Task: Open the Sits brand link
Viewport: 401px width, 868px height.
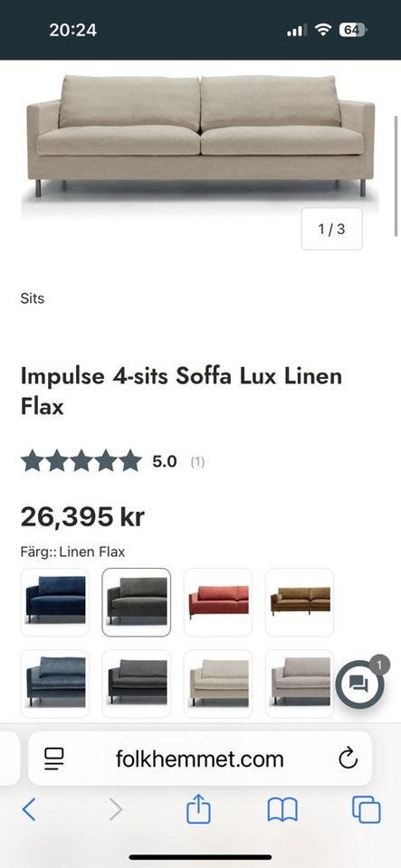Action: [32, 298]
